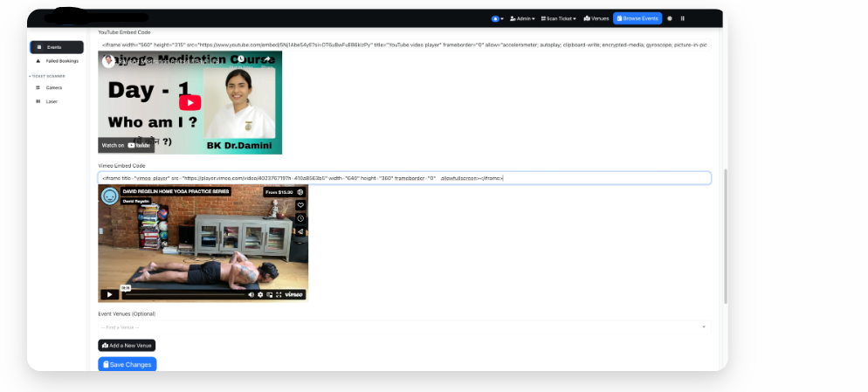Click the Add a New Venue button
Image resolution: width=868 pixels, height=392 pixels.
[x=127, y=346]
